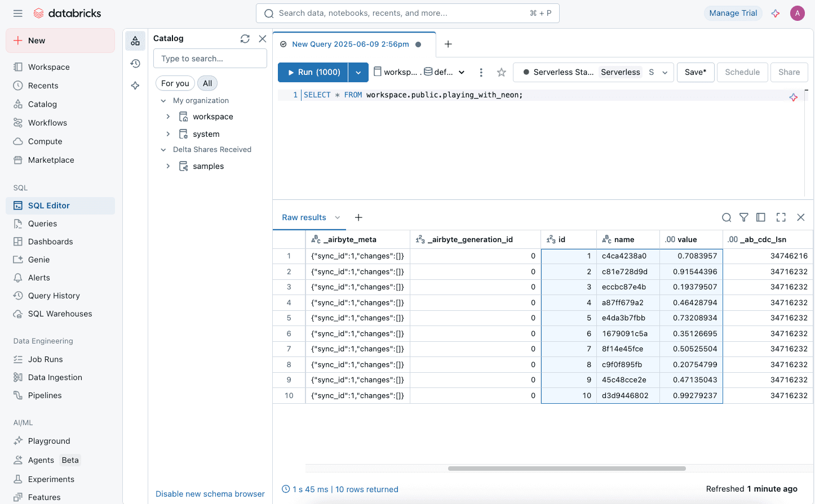Open the Assistant sparkle icon near Catalog
815x504 pixels.
tap(135, 86)
